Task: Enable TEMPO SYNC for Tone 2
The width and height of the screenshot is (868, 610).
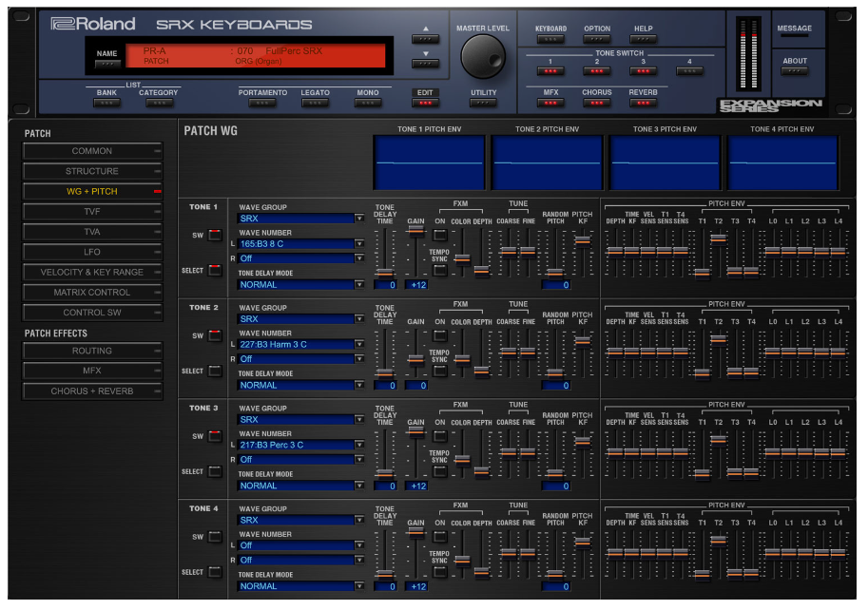Action: (440, 372)
